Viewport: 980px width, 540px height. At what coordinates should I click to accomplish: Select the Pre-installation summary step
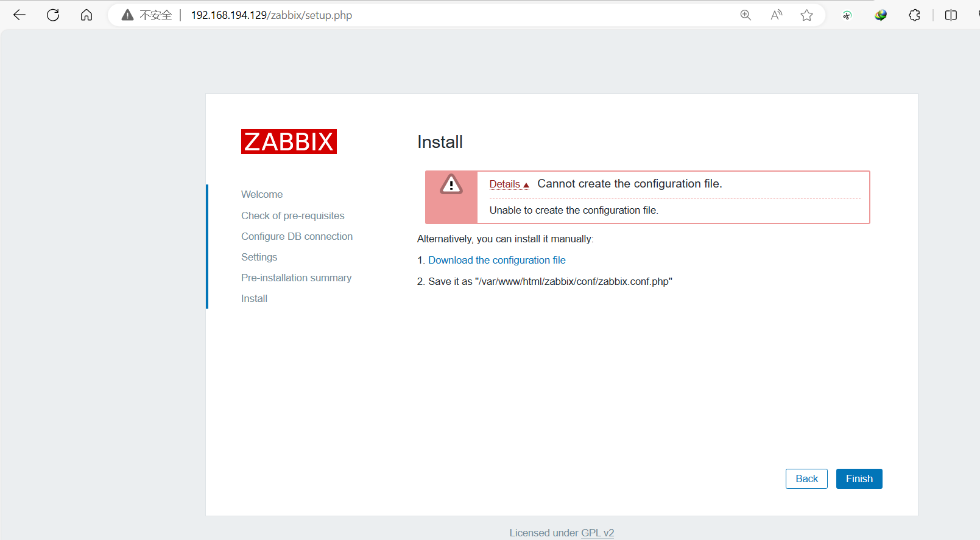pos(296,278)
